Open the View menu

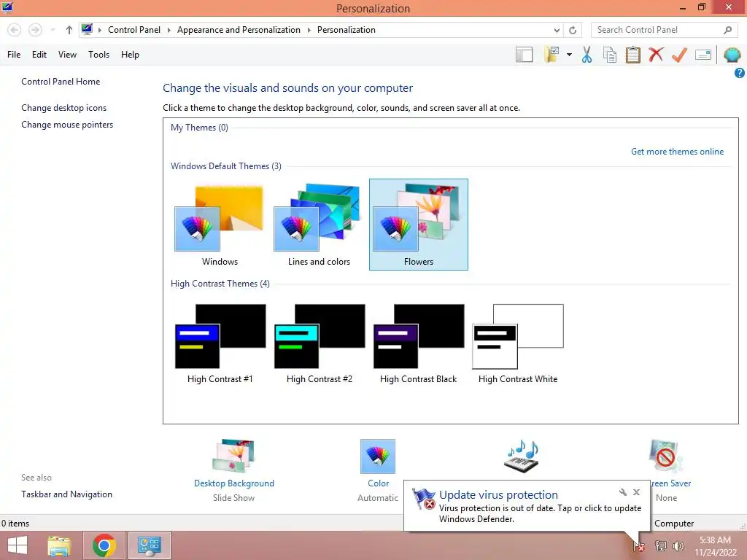(67, 55)
